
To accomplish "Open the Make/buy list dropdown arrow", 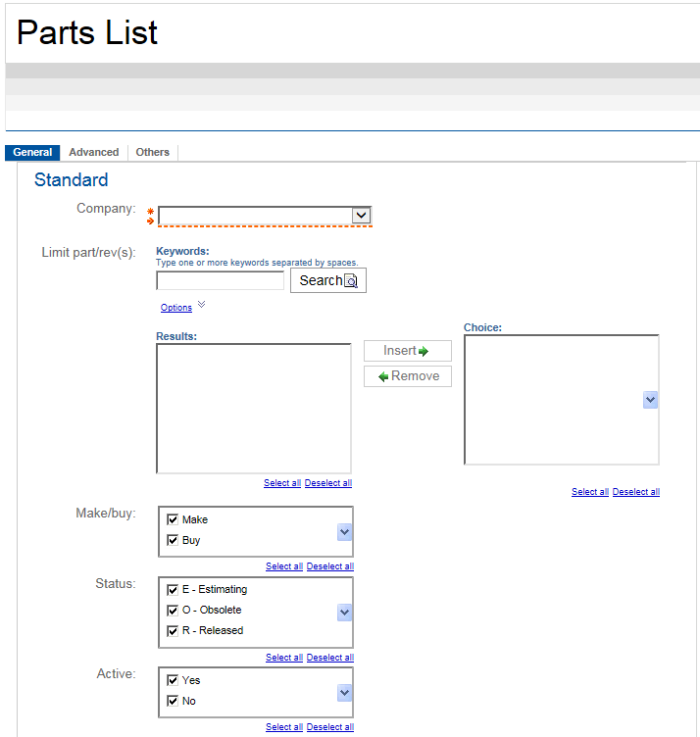I will pos(344,531).
